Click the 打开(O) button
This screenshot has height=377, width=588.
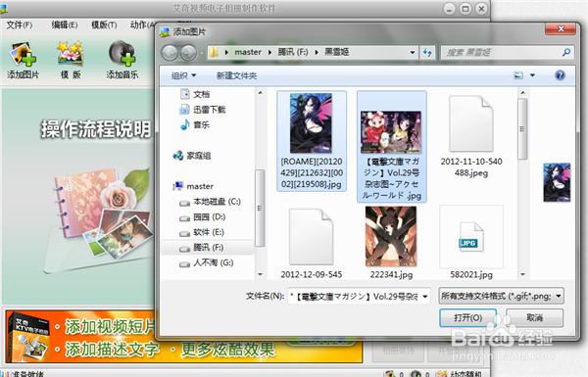468,318
